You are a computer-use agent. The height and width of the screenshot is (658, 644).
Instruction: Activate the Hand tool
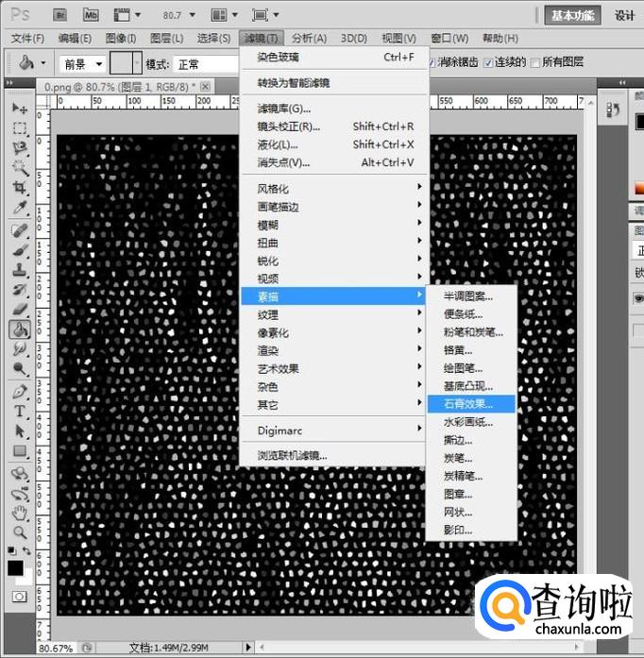[x=19, y=513]
